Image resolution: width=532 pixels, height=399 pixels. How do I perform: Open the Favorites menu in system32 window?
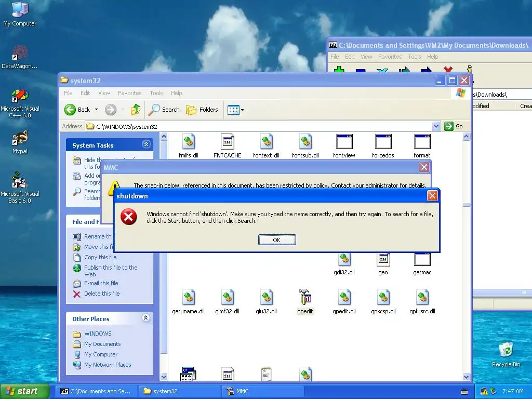[x=129, y=93]
